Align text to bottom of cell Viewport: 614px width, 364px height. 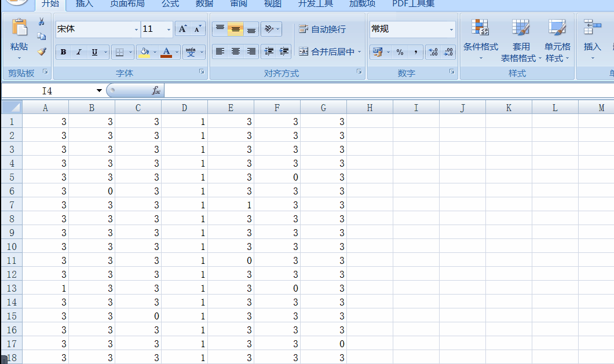[x=251, y=29]
